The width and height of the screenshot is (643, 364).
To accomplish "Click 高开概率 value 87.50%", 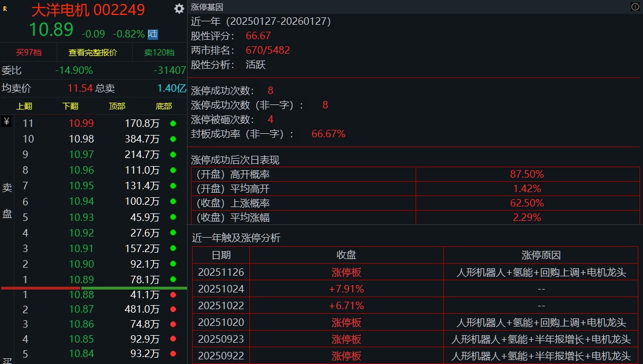I will point(527,174).
